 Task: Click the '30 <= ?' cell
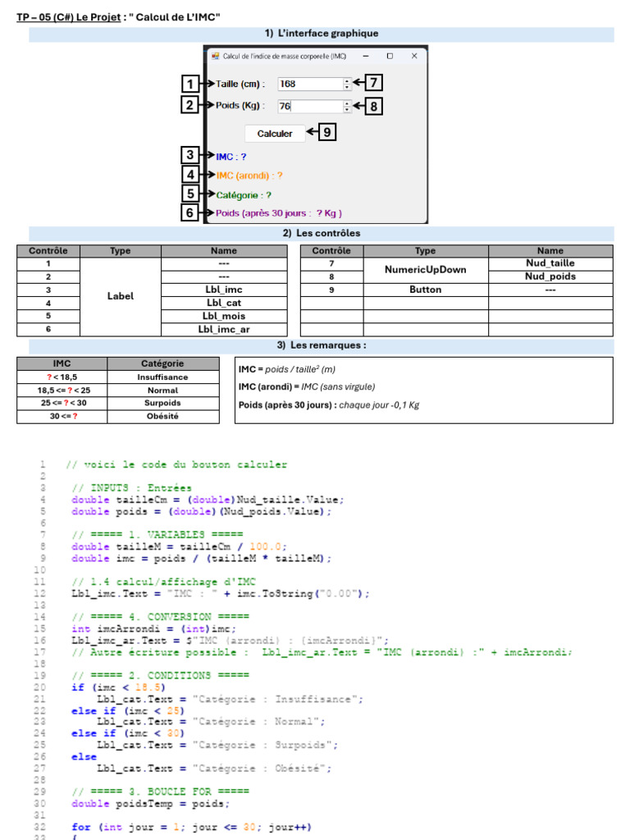tap(62, 416)
